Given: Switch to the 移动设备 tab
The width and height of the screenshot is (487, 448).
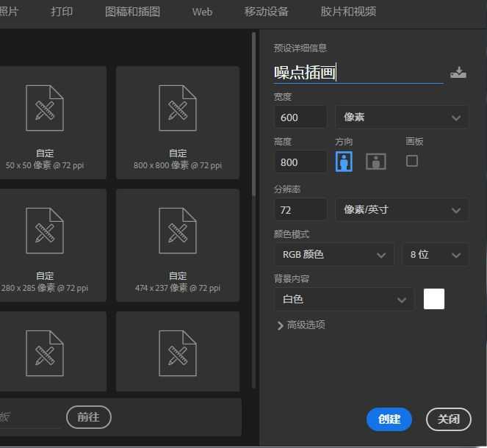Looking at the screenshot, I should tap(266, 12).
